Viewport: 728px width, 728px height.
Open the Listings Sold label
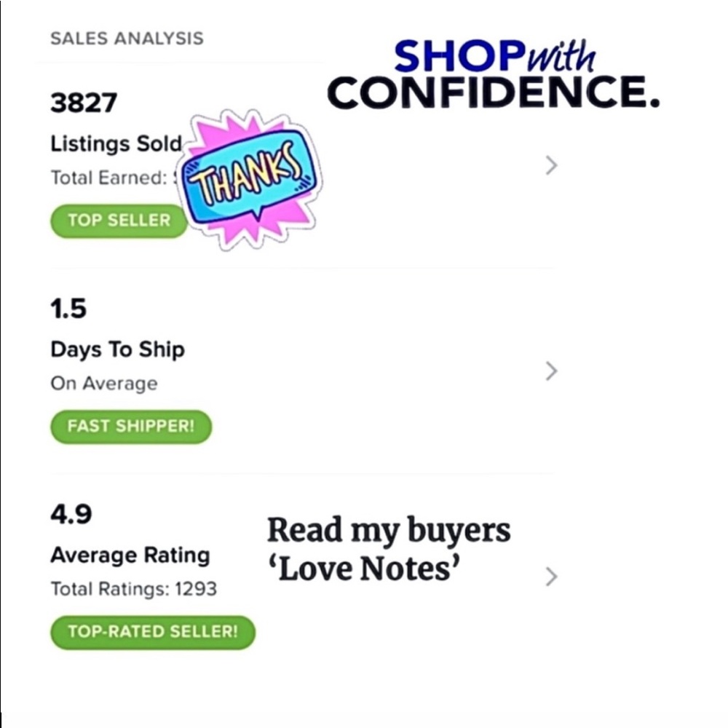point(116,144)
